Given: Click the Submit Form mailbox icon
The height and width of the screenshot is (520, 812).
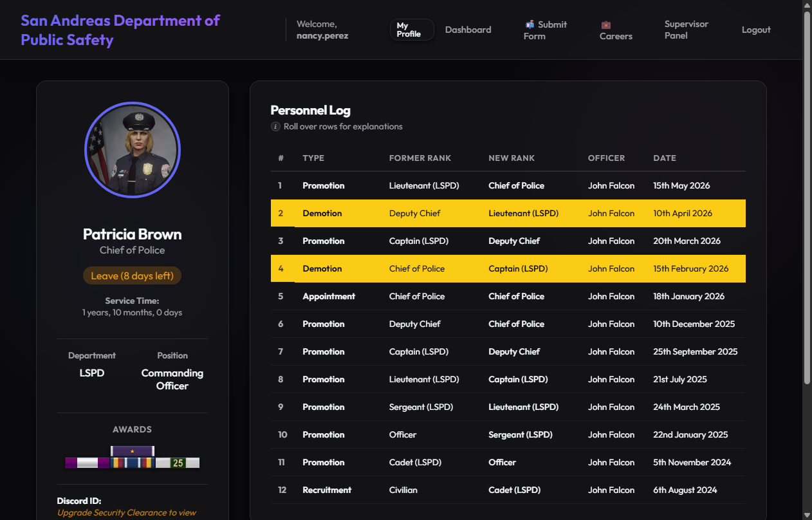Looking at the screenshot, I should tap(530, 24).
